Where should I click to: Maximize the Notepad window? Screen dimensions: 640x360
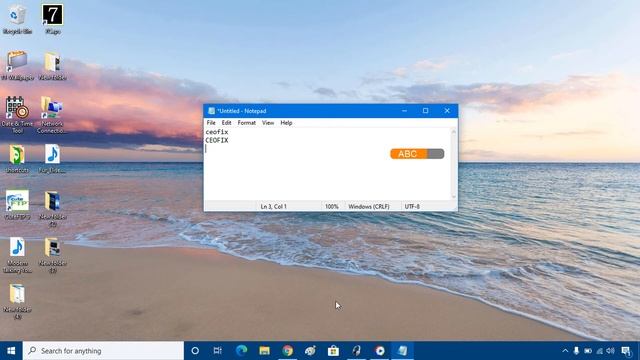(426, 111)
